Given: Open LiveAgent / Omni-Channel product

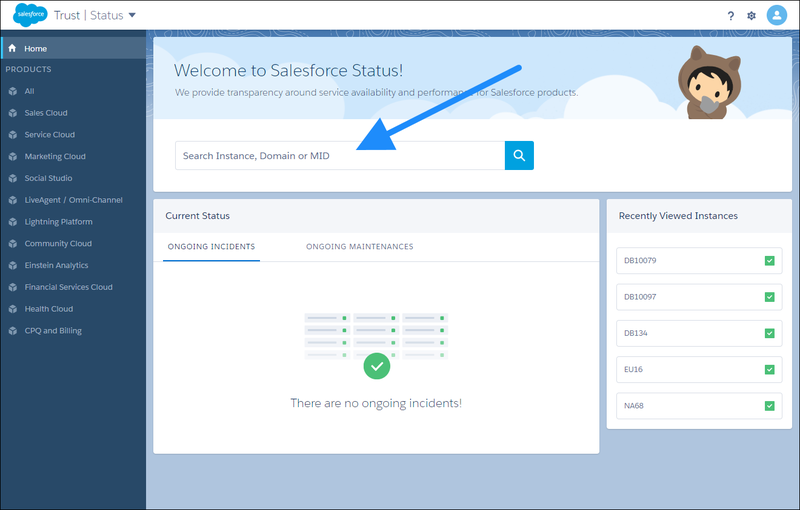Looking at the screenshot, I should point(73,200).
